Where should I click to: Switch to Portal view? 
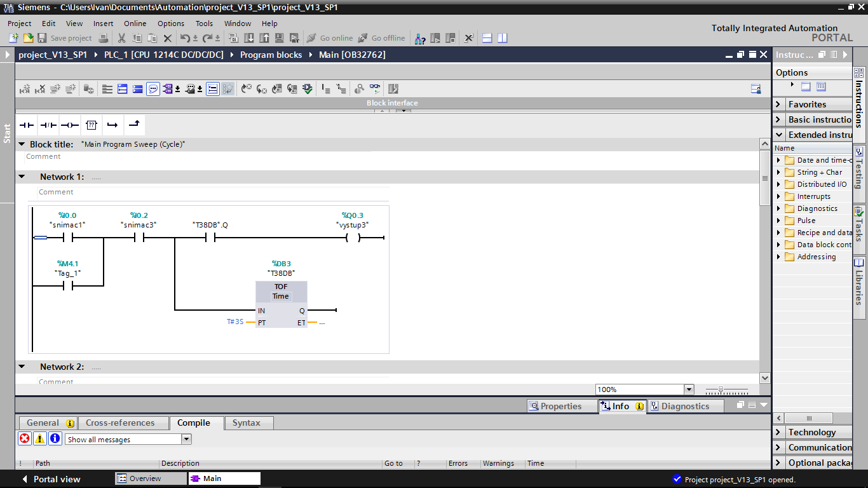[50, 479]
